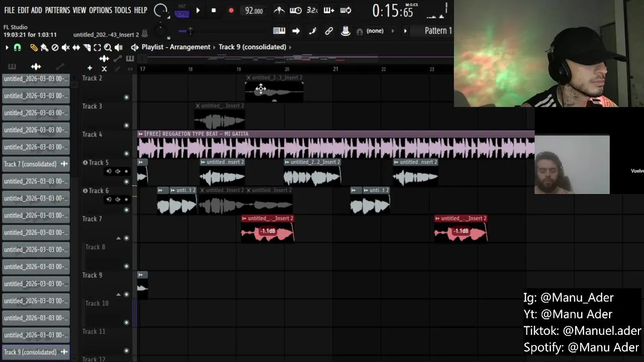
Task: Open the FILE menu
Action: click(x=10, y=10)
